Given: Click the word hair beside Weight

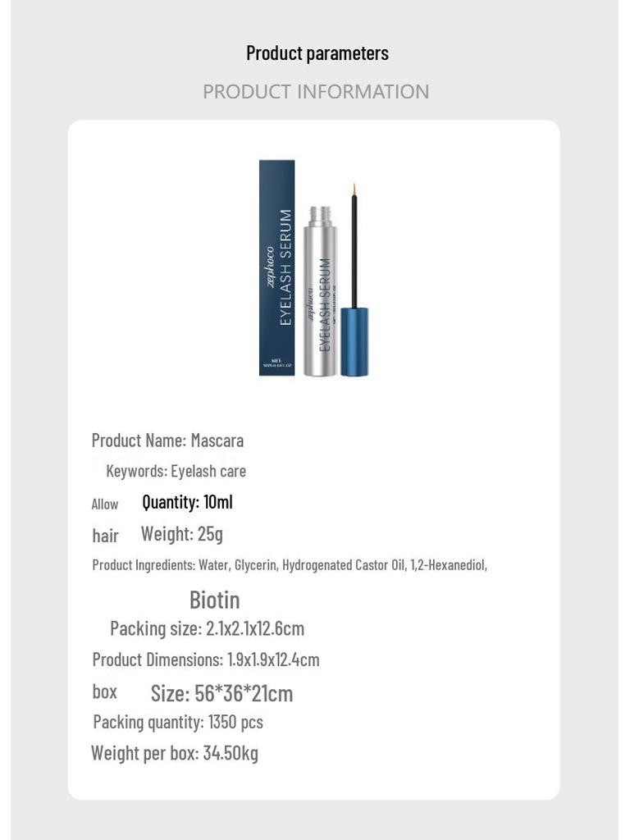Looking at the screenshot, I should tap(105, 535).
